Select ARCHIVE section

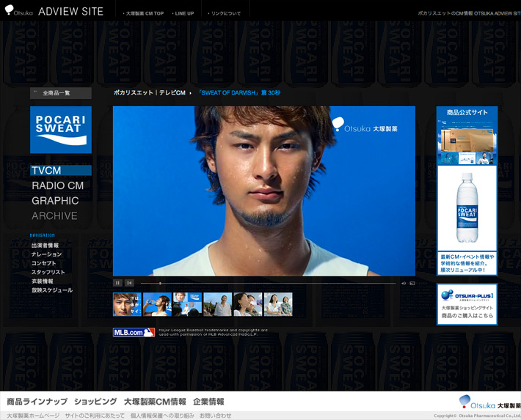(x=54, y=215)
